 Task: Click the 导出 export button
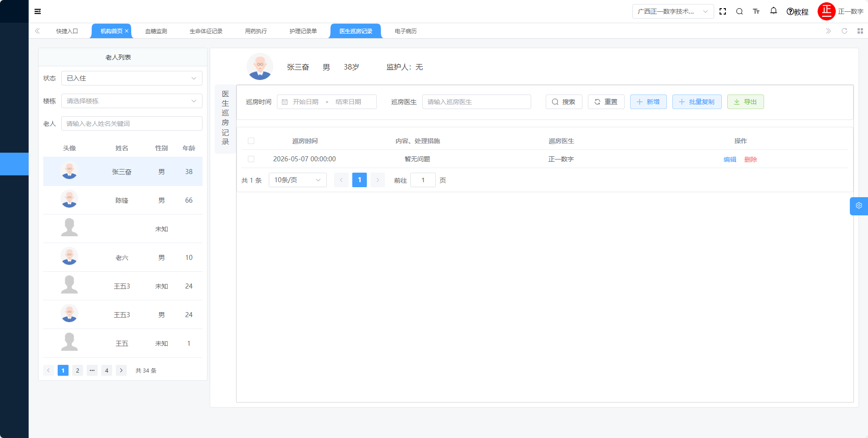click(745, 102)
